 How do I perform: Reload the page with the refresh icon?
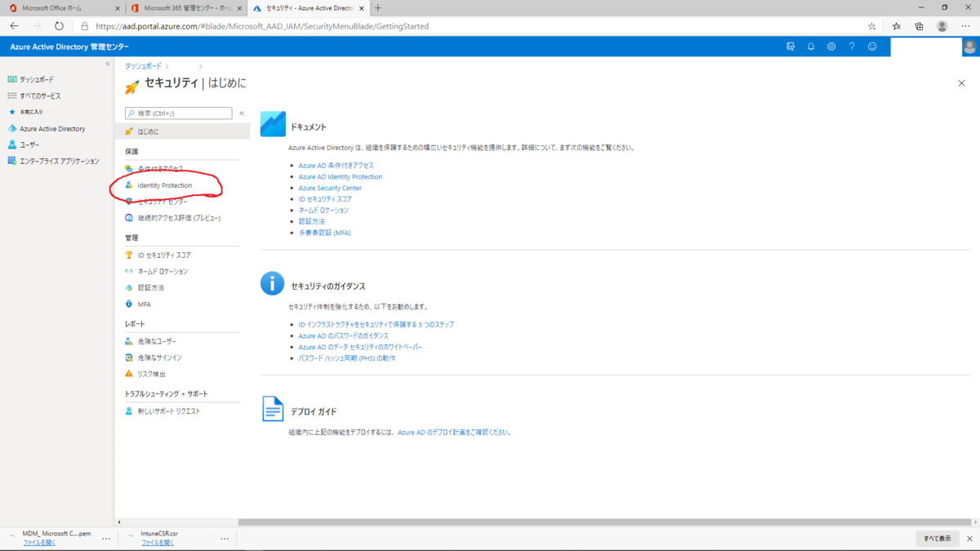pyautogui.click(x=59, y=26)
